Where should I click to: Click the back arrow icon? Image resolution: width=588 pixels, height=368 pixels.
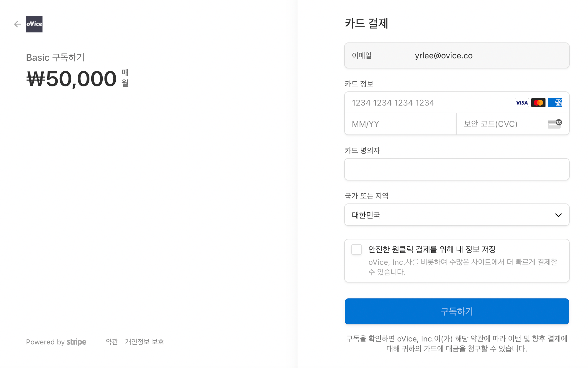coord(18,24)
